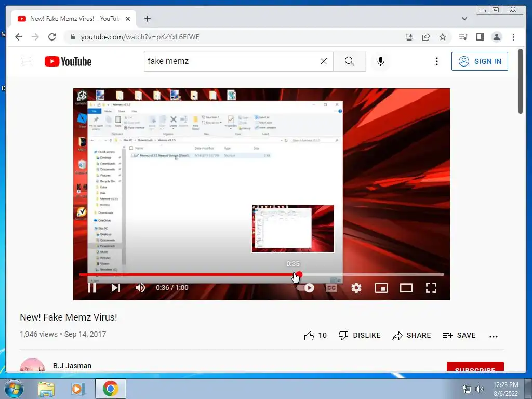Screen dimensions: 532x399
Task: Open the system tray volume speaker
Action: [x=479, y=389]
